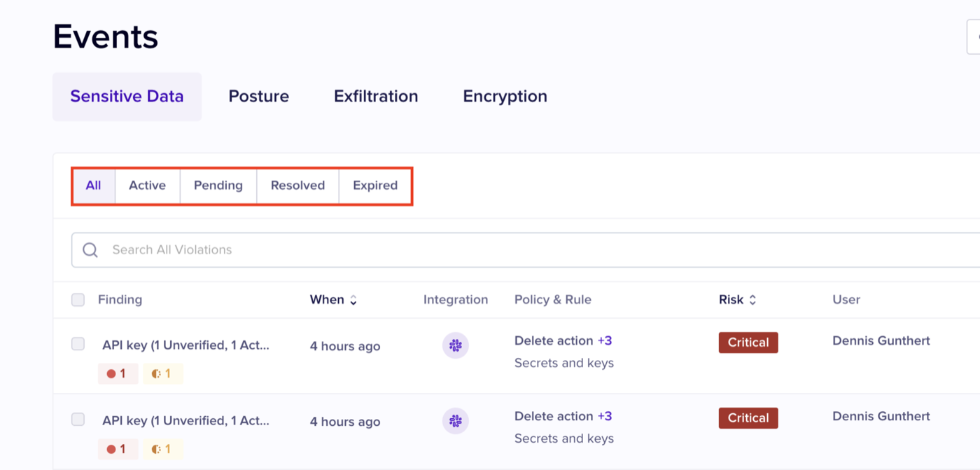Click the +3 link in second row
Image resolution: width=980 pixels, height=470 pixels.
point(605,416)
